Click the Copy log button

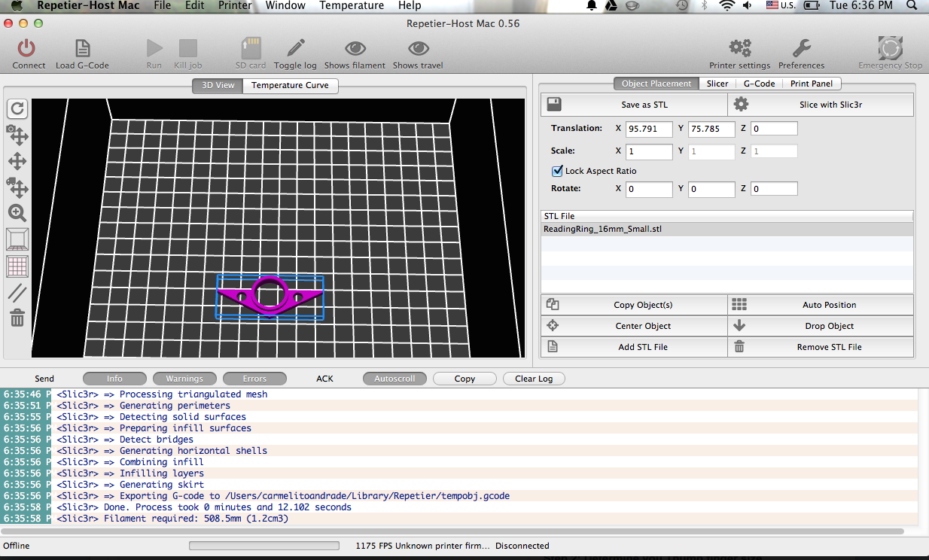tap(464, 379)
